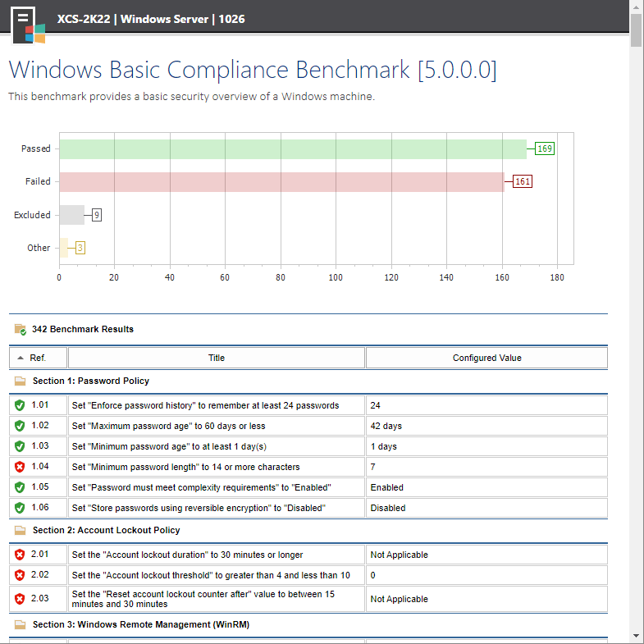
Task: Click the 169 Passed value label
Action: [545, 148]
